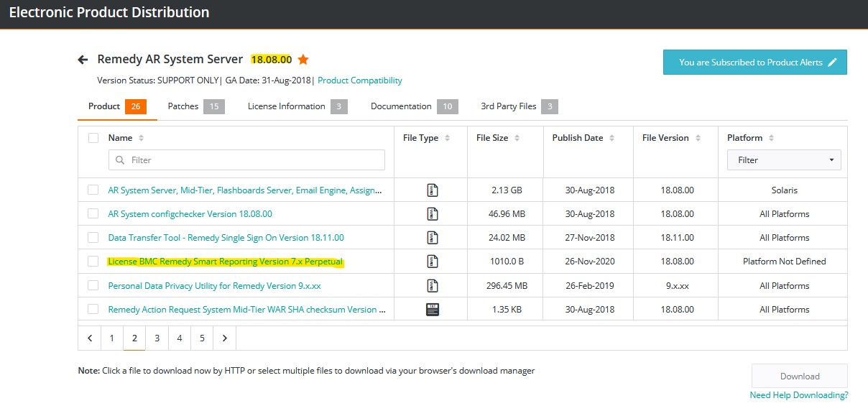The height and width of the screenshot is (411, 868).
Task: Click the Name filter input field
Action: click(246, 160)
